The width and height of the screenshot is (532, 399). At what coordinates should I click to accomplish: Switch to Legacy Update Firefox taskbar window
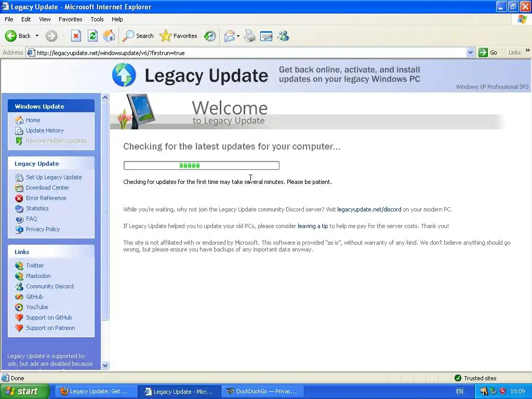96,391
